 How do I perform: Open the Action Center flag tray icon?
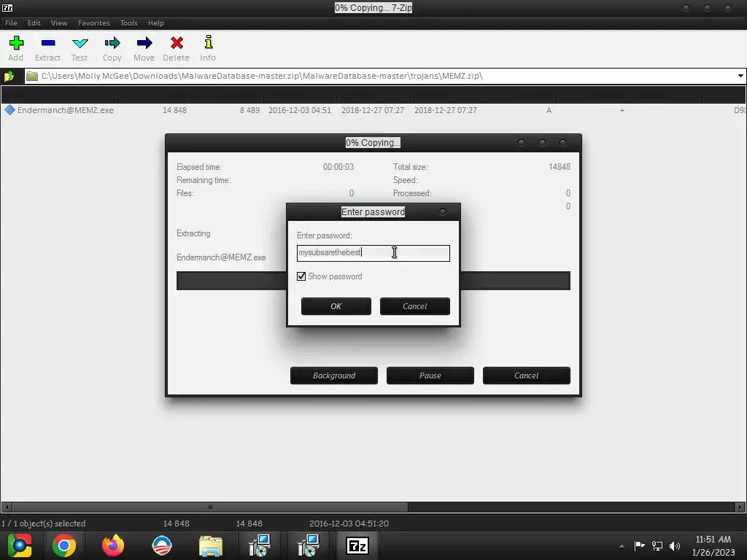(639, 545)
